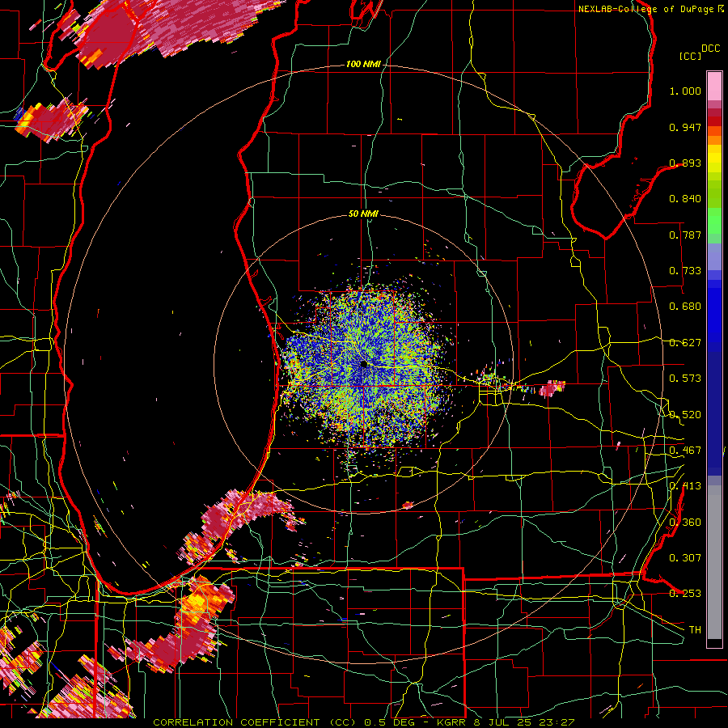The height and width of the screenshot is (728, 728).
Task: Click the 1.000 color scale value
Action: pos(685,91)
